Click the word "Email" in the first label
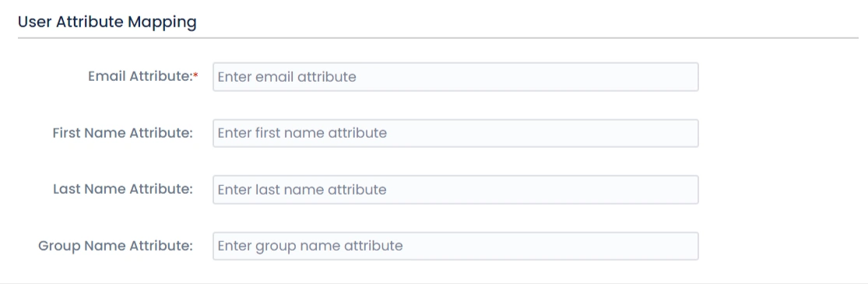Image resolution: width=868 pixels, height=284 pixels. pos(107,77)
